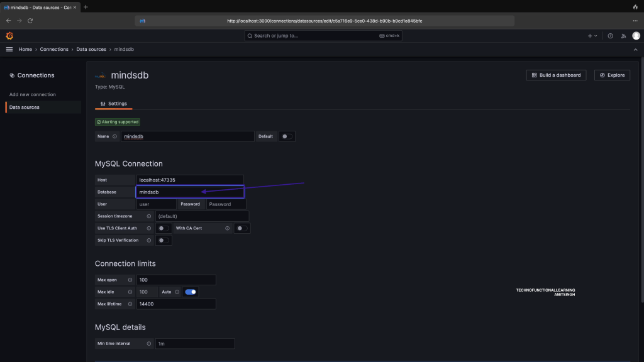
Task: Enable the Default data source toggle
Action: click(x=286, y=136)
